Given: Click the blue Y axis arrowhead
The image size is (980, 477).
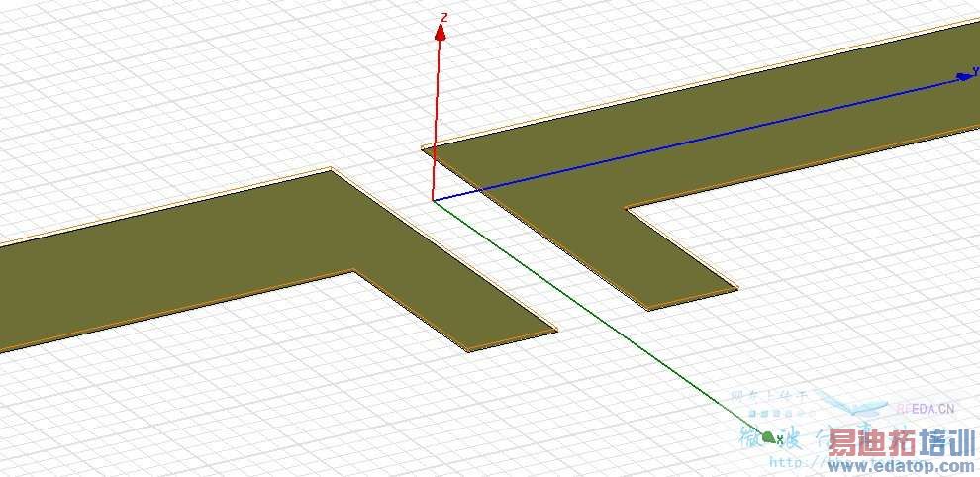Looking at the screenshot, I should click(x=965, y=77).
